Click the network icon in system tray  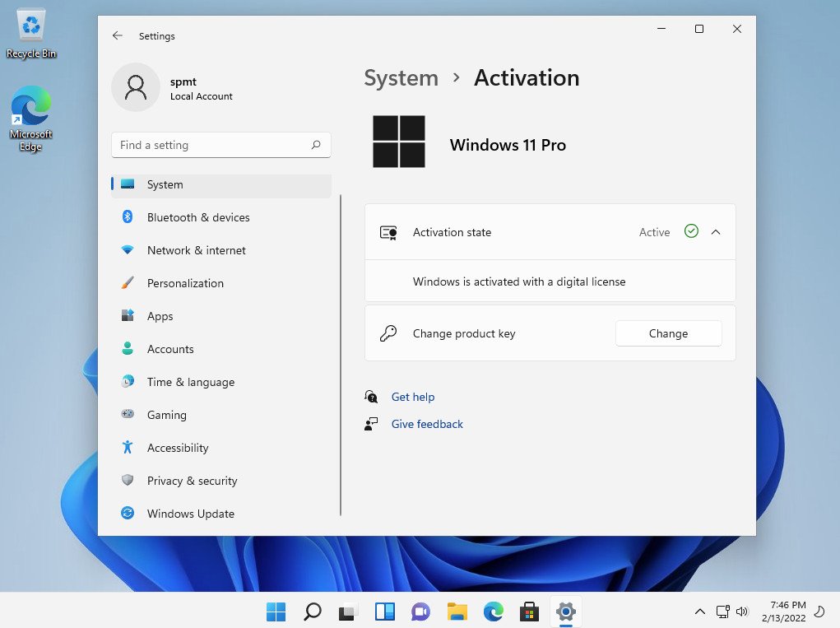pyautogui.click(x=723, y=612)
